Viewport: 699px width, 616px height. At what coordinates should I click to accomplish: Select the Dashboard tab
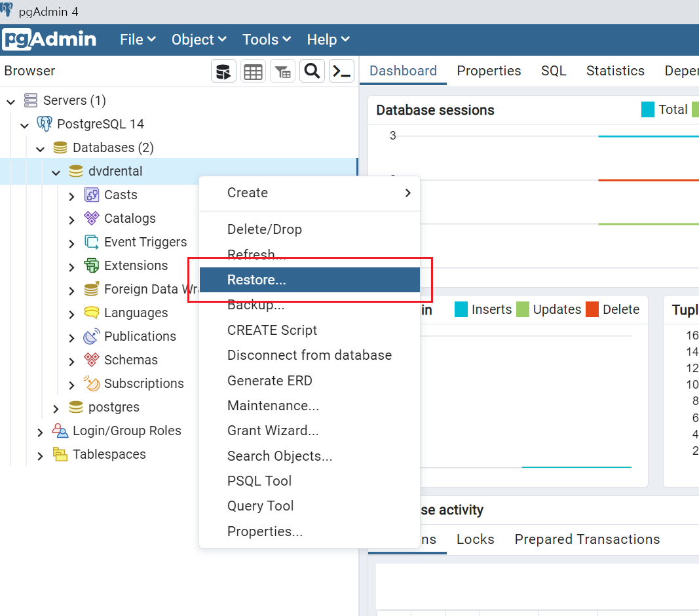pyautogui.click(x=403, y=71)
